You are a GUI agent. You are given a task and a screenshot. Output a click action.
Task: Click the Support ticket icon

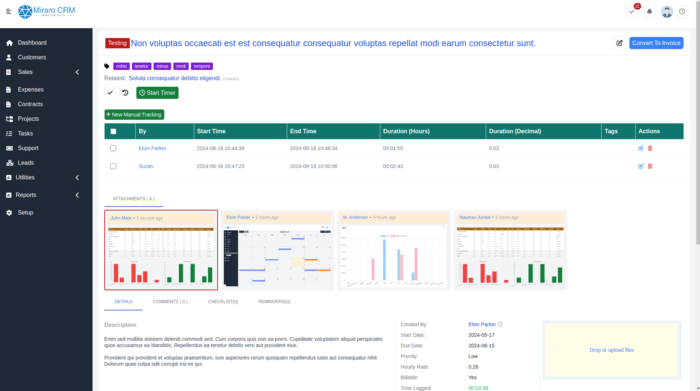click(9, 148)
